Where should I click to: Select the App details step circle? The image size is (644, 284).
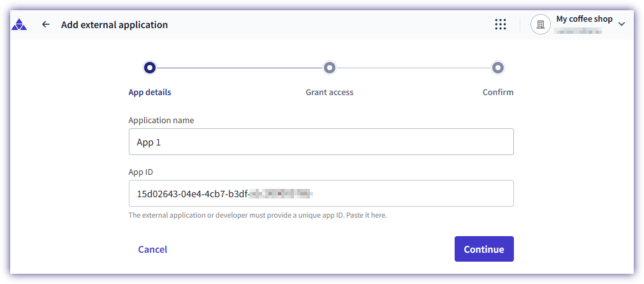pos(150,68)
